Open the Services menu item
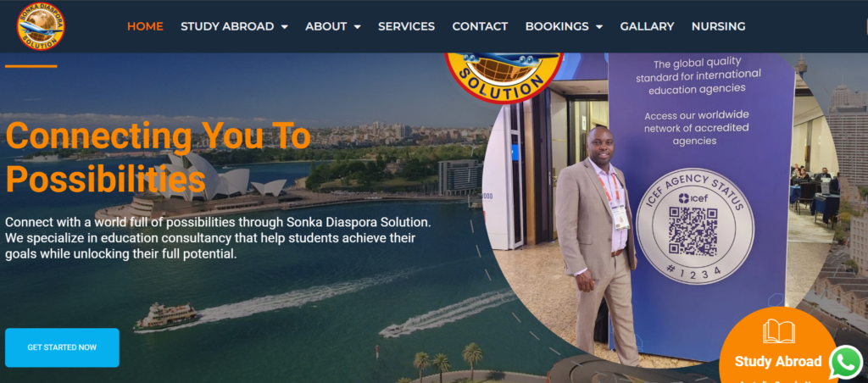This screenshot has width=868, height=383. [406, 26]
